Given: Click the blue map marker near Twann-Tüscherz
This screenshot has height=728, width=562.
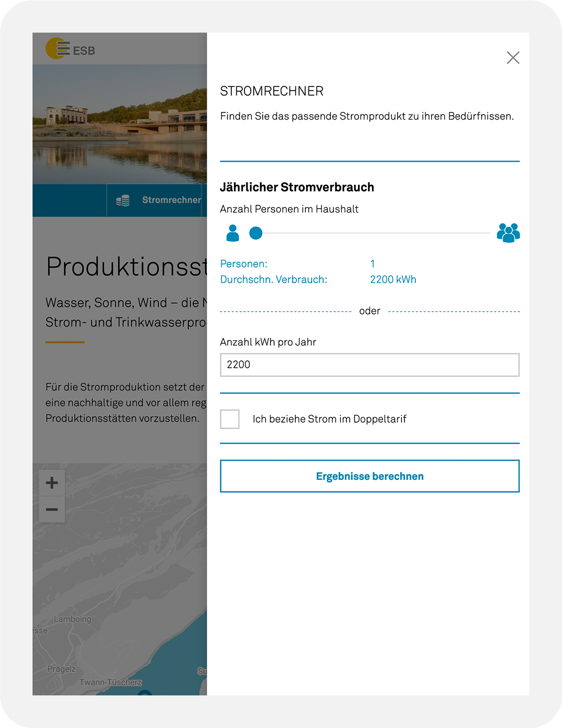Looking at the screenshot, I should [144, 693].
